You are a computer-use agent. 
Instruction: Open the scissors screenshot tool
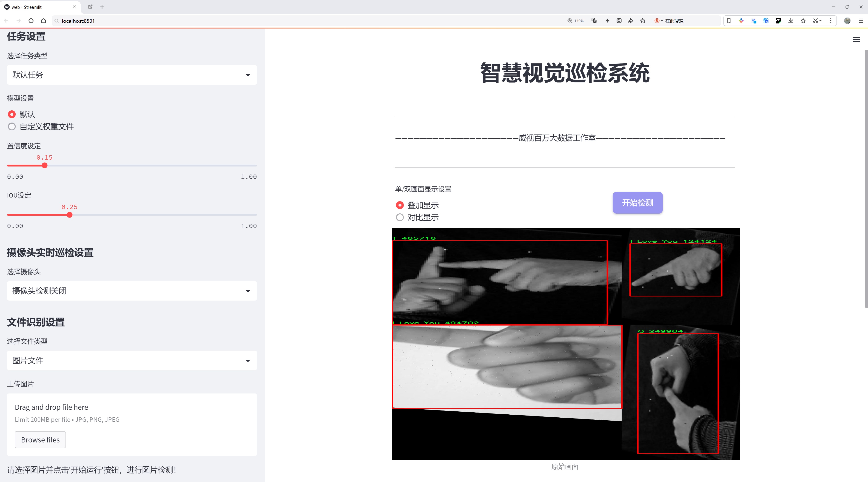click(x=817, y=21)
